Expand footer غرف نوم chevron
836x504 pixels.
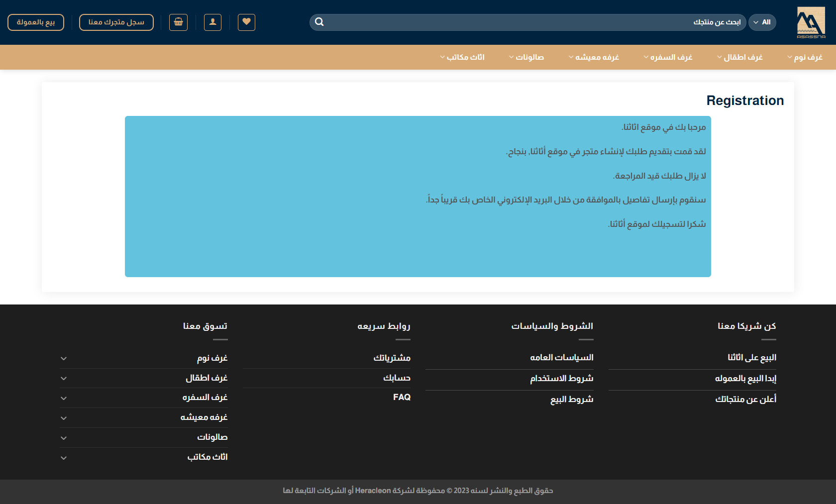point(64,358)
